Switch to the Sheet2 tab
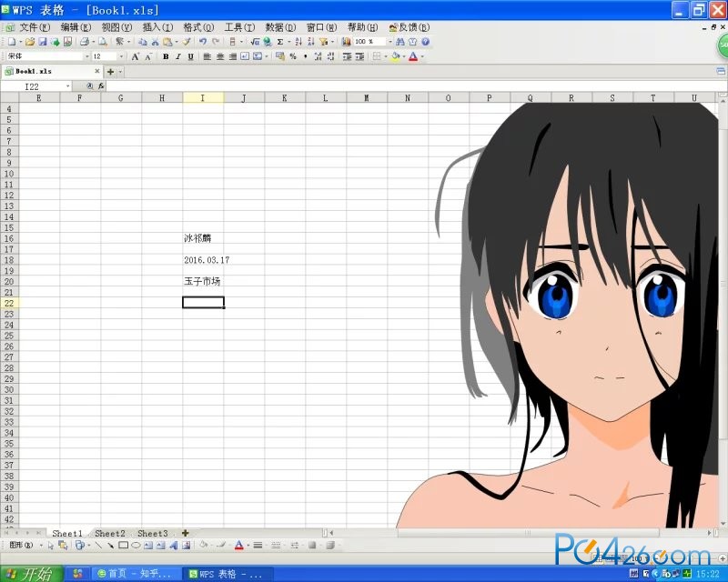728x582 pixels. 110,533
